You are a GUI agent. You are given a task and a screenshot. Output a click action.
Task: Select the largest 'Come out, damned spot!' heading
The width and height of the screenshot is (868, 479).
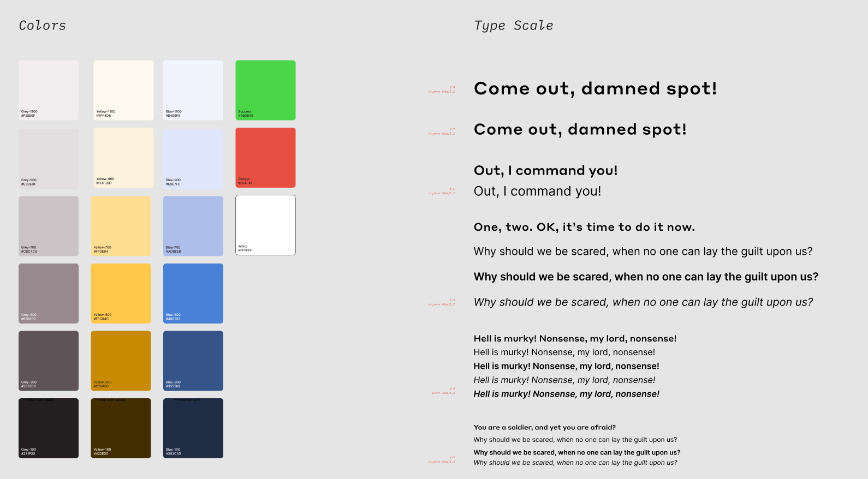point(596,88)
